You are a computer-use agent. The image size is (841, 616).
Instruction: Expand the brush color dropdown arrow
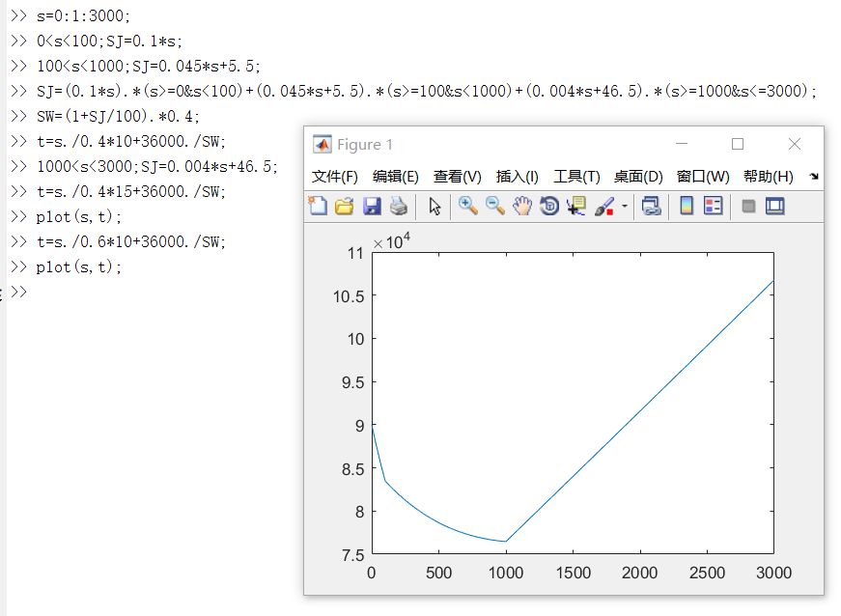[x=625, y=206]
